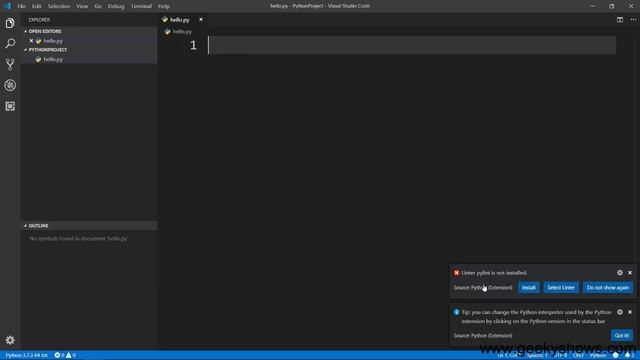Dismiss the pylint not installed notification

click(630, 273)
